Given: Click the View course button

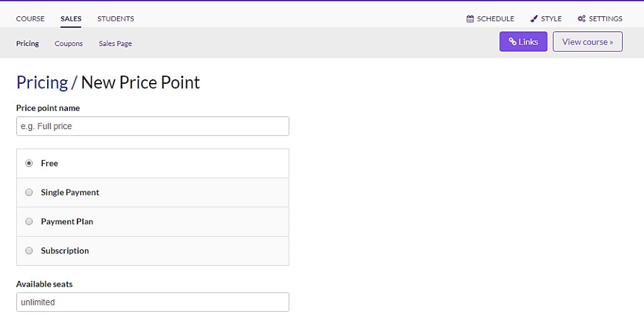Looking at the screenshot, I should [587, 42].
